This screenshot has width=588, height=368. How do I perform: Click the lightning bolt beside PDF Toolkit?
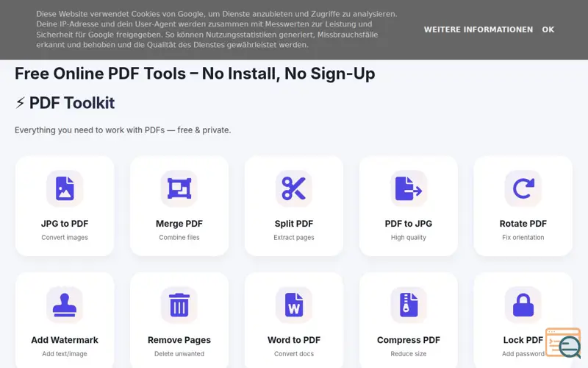(x=21, y=103)
